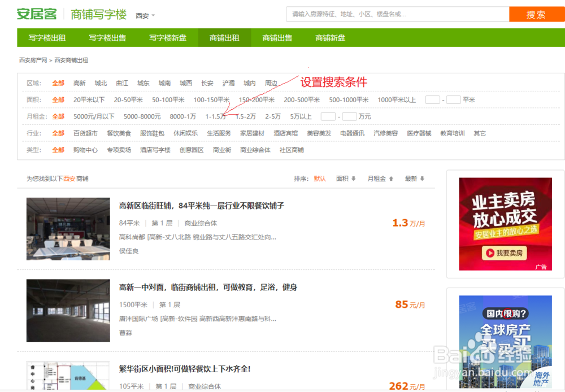Choose 8000-1万 rent filter
565x392 pixels.
(x=182, y=116)
